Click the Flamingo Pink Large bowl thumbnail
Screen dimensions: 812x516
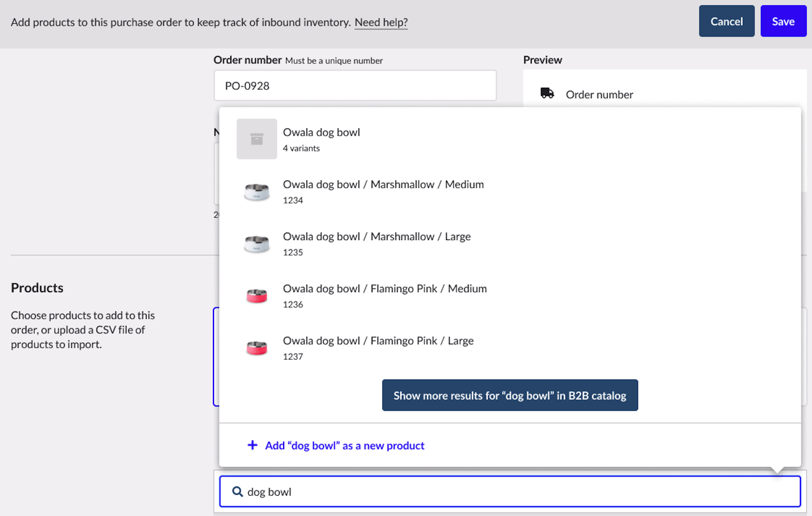pyautogui.click(x=257, y=348)
